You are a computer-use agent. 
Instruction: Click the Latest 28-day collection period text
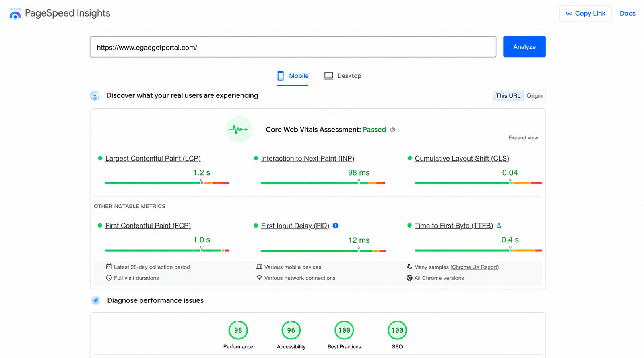152,267
